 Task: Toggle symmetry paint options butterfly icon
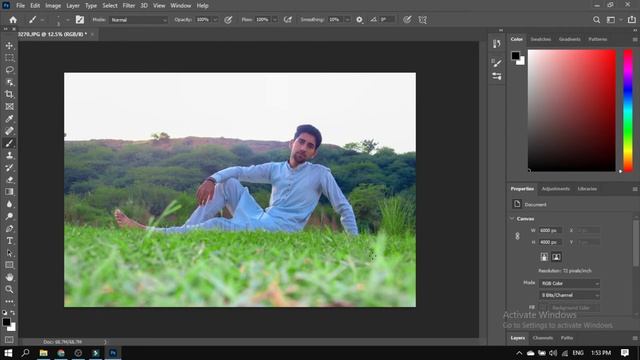(x=422, y=20)
